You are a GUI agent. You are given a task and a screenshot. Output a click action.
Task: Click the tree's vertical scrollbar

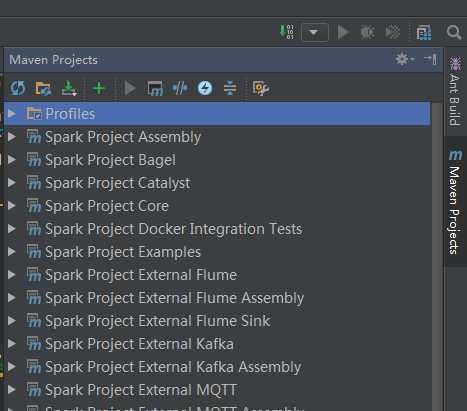click(x=437, y=257)
